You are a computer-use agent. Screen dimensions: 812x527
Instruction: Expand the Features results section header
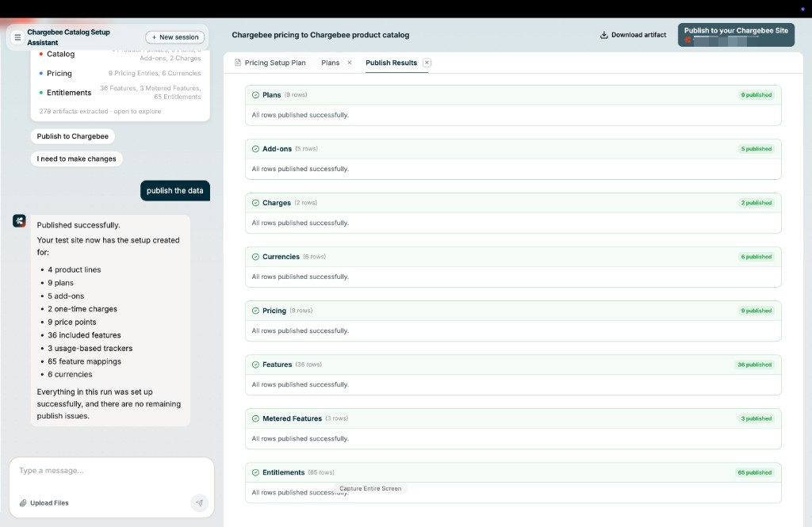pos(513,365)
